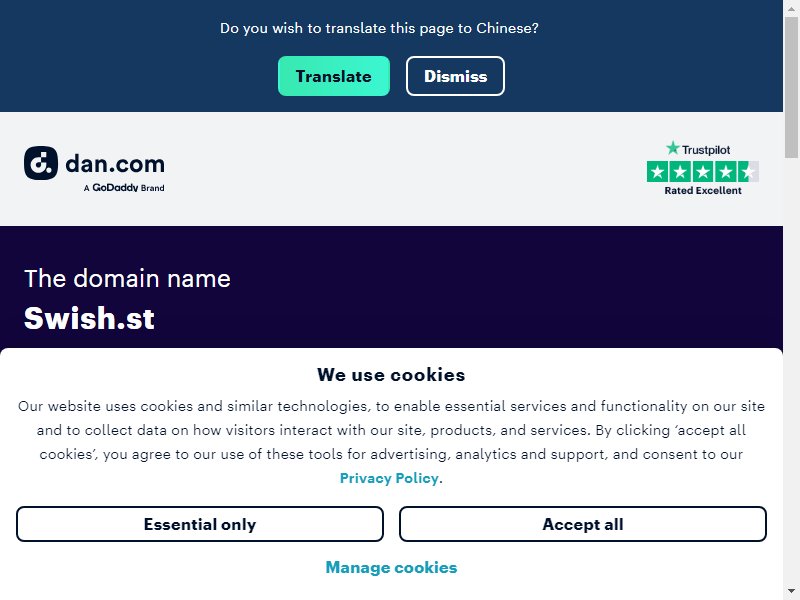
Task: Translate the page to Chinese
Action: click(334, 76)
